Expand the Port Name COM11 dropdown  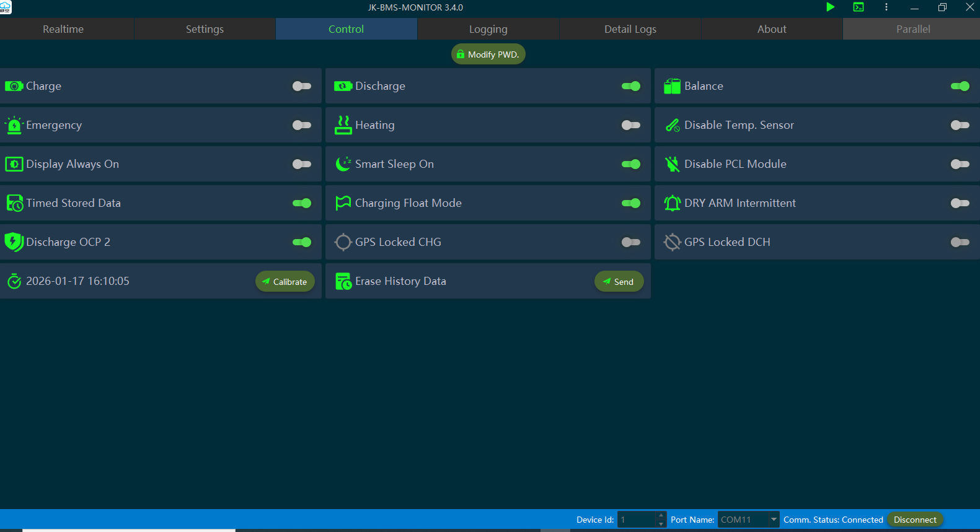(x=773, y=520)
